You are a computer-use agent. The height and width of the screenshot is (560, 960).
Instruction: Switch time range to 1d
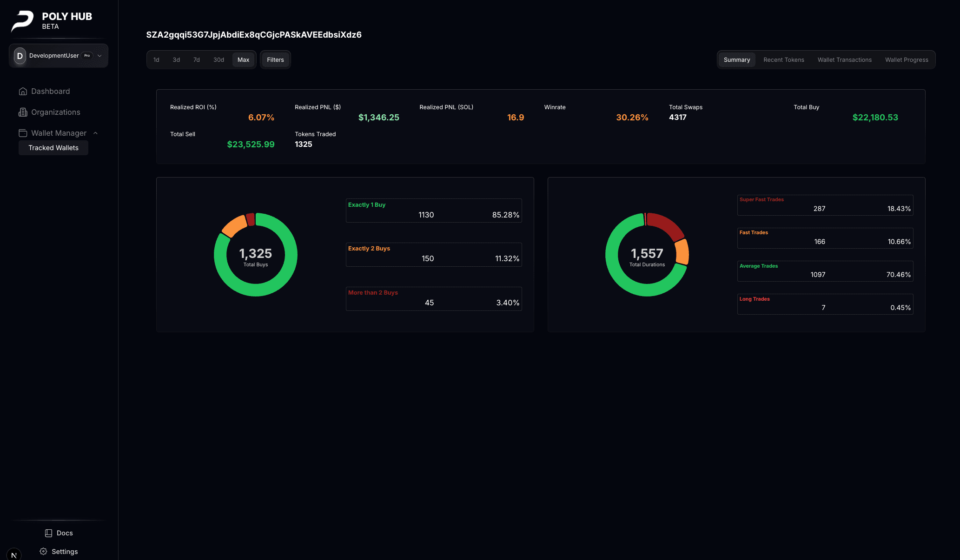pyautogui.click(x=156, y=59)
